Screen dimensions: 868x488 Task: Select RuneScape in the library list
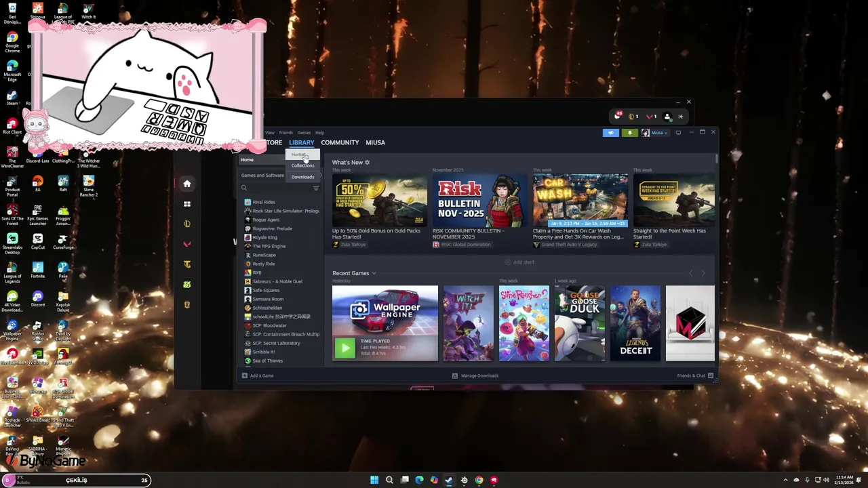pos(281,255)
